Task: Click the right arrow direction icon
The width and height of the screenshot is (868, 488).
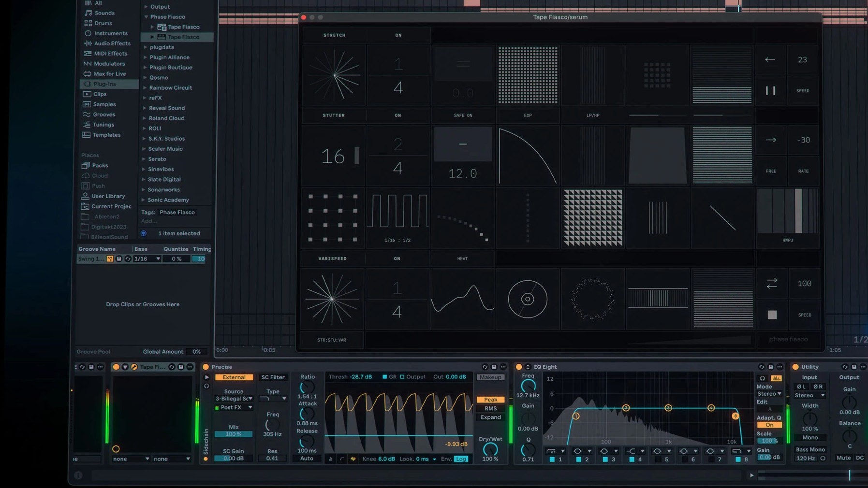Action: (x=771, y=140)
